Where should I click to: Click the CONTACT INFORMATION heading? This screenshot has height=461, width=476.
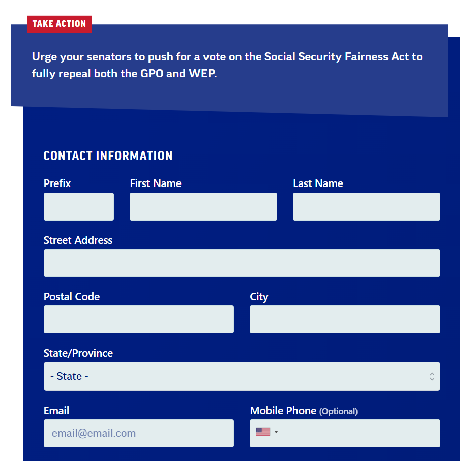(x=108, y=156)
